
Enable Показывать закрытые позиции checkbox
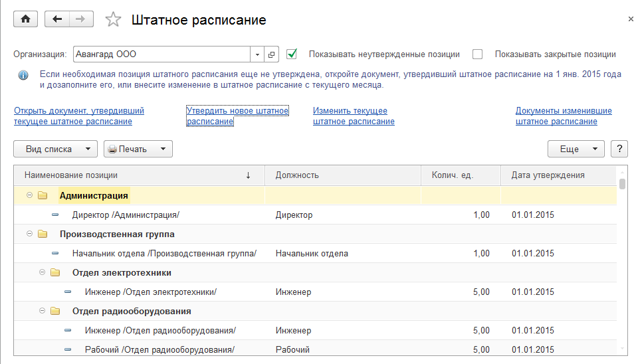(x=477, y=54)
